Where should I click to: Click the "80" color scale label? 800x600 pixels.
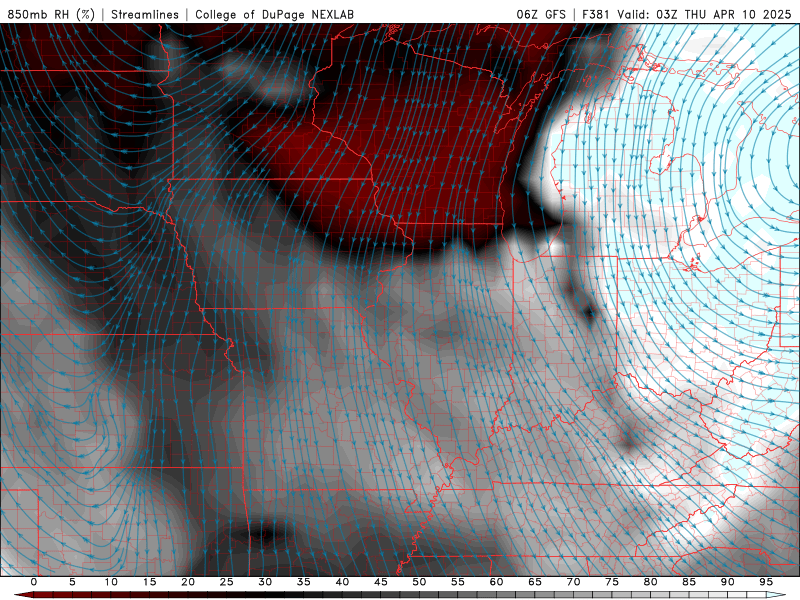click(650, 582)
